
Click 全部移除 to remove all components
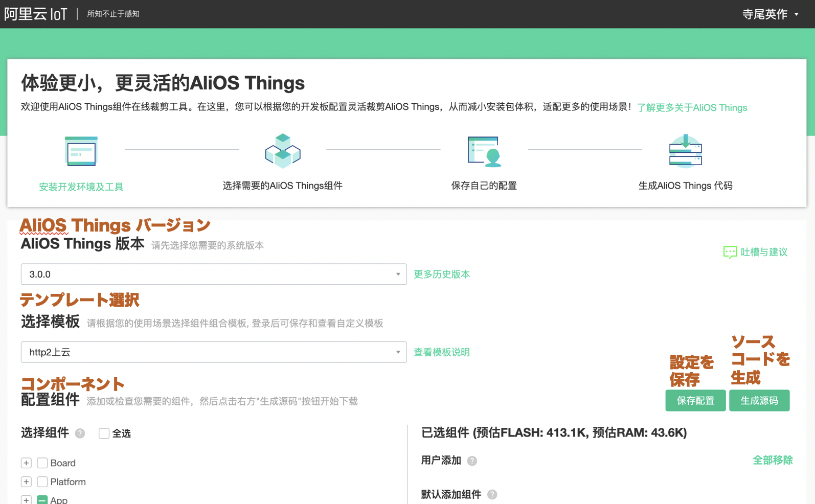click(x=773, y=460)
